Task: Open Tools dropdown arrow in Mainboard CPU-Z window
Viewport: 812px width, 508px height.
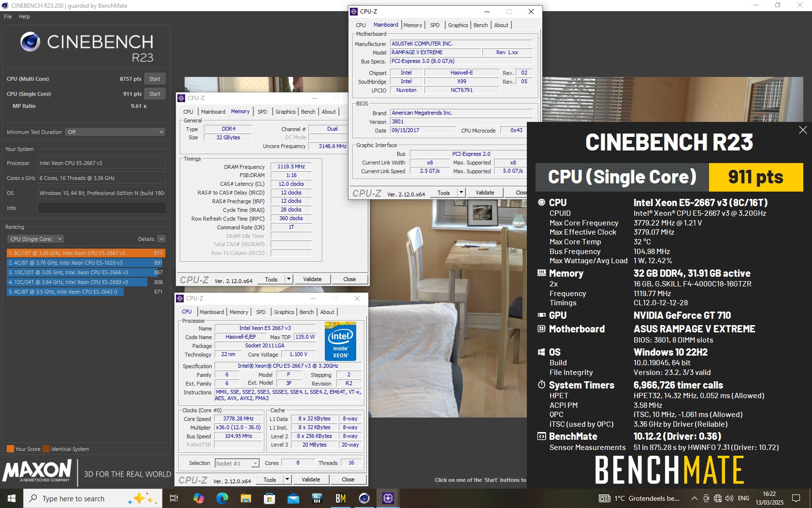Action: pos(461,193)
